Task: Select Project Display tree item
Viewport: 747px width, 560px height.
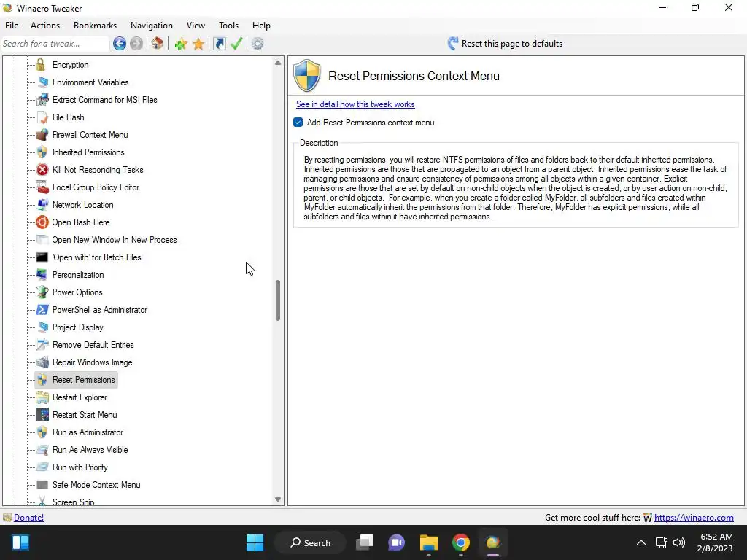Action: (77, 327)
